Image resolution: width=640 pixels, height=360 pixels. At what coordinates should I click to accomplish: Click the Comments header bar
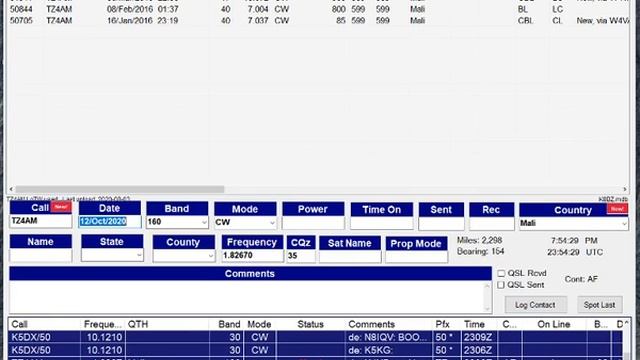(250, 273)
